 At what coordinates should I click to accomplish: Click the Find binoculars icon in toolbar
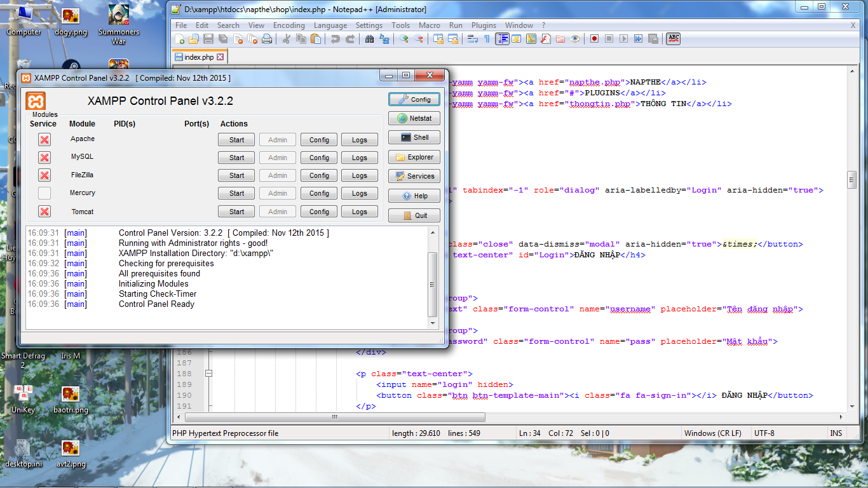point(370,39)
